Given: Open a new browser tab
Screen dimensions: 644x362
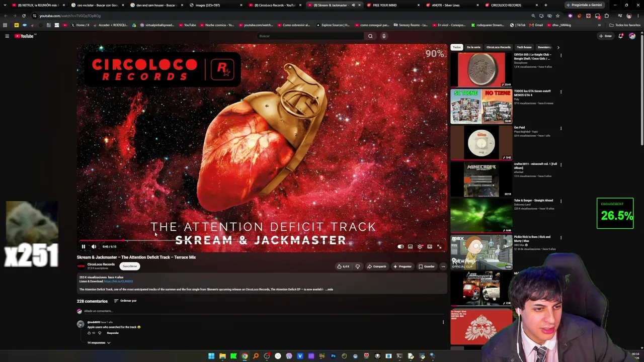Looking at the screenshot, I should coord(545,5).
